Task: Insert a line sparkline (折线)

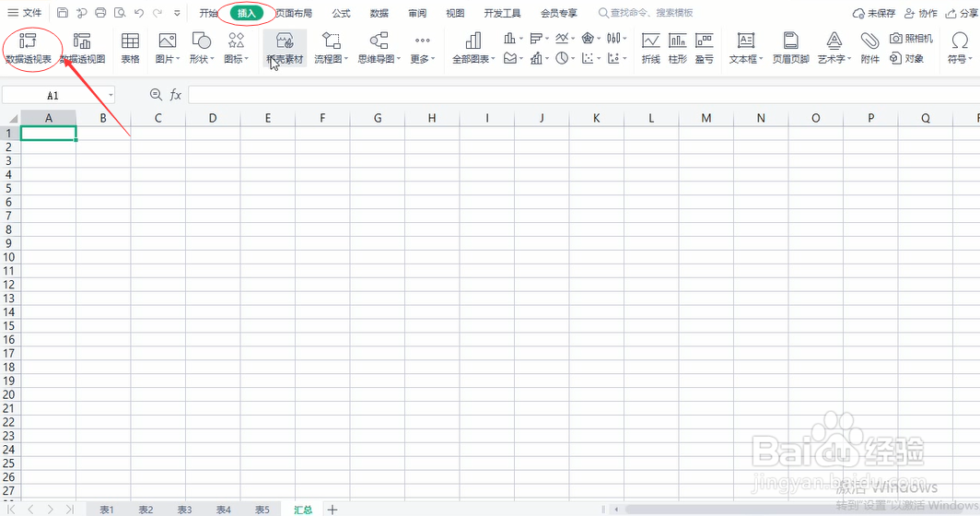Action: 650,49
